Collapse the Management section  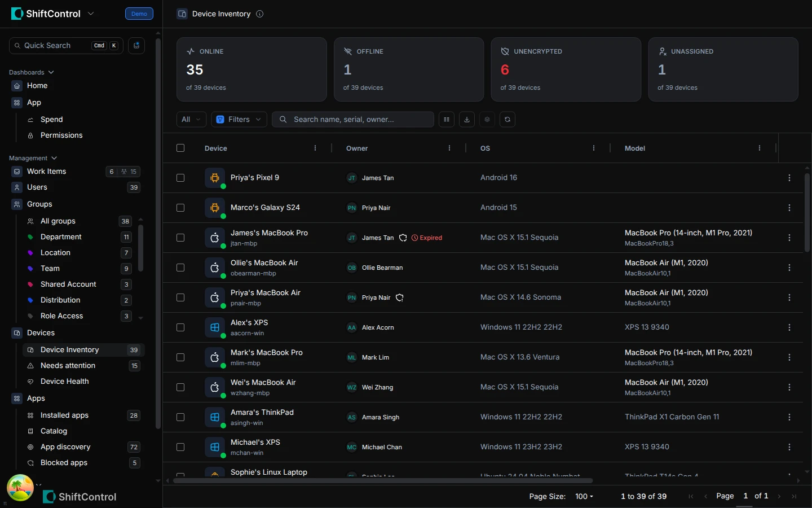click(x=33, y=158)
